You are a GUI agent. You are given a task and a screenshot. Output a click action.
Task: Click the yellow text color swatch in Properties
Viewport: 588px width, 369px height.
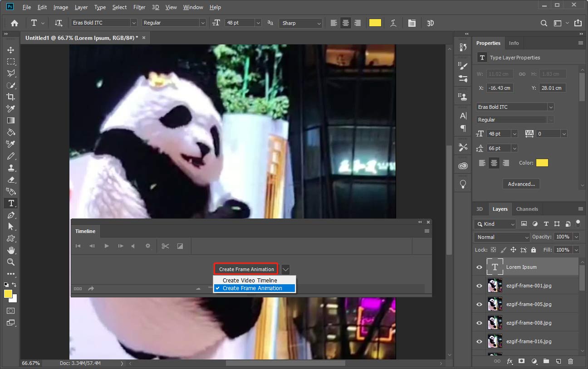542,163
